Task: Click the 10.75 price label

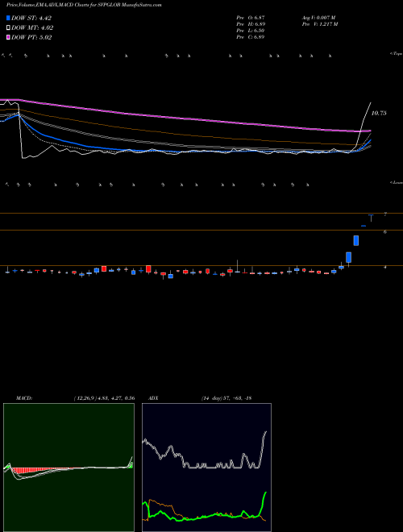Action: coord(379,114)
